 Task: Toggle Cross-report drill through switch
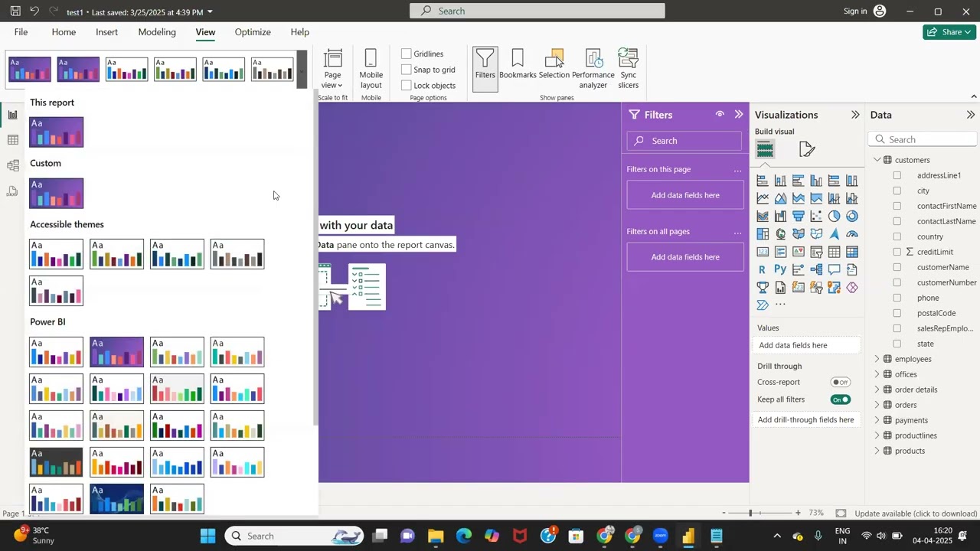[841, 382]
